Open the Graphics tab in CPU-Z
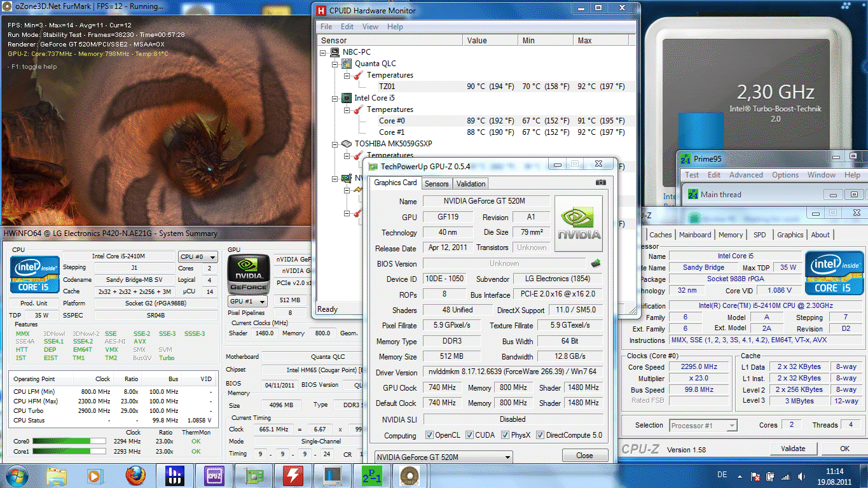 coord(790,235)
